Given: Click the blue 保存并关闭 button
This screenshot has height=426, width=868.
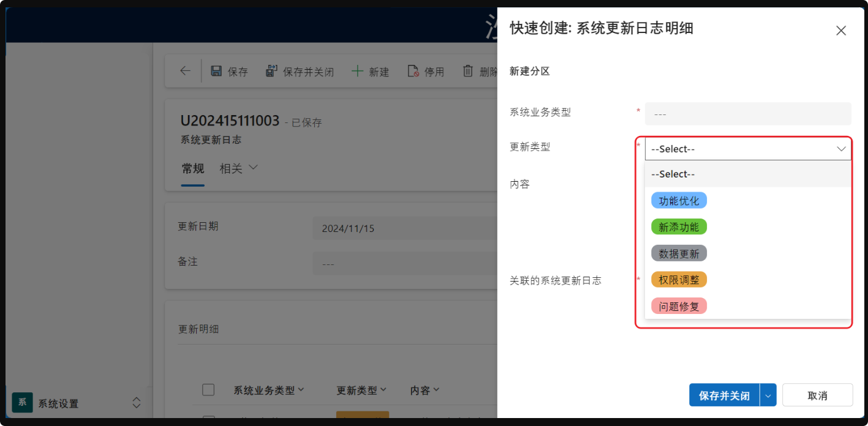Looking at the screenshot, I should click(x=724, y=395).
